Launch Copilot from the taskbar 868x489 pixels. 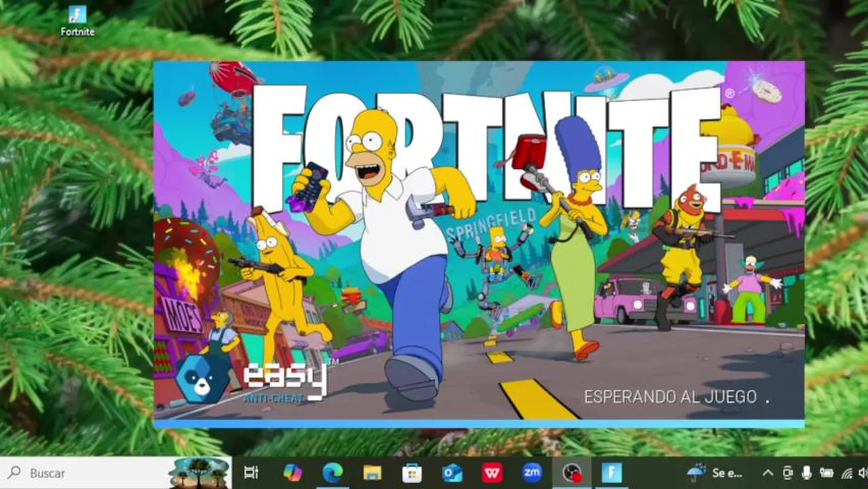point(293,473)
